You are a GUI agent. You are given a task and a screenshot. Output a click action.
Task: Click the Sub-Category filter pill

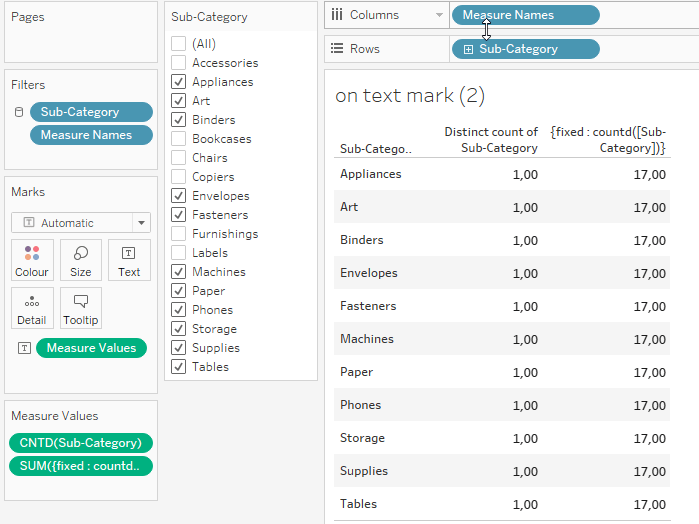[x=91, y=112]
